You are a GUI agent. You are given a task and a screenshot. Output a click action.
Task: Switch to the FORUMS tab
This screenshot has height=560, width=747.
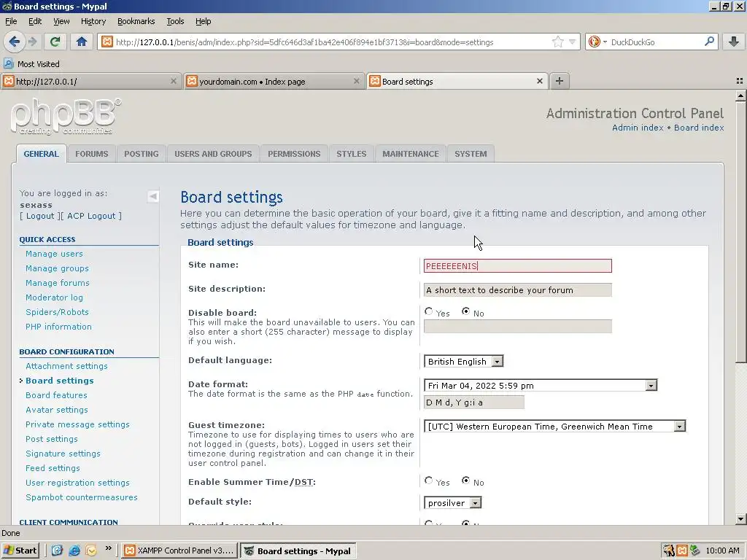point(91,154)
